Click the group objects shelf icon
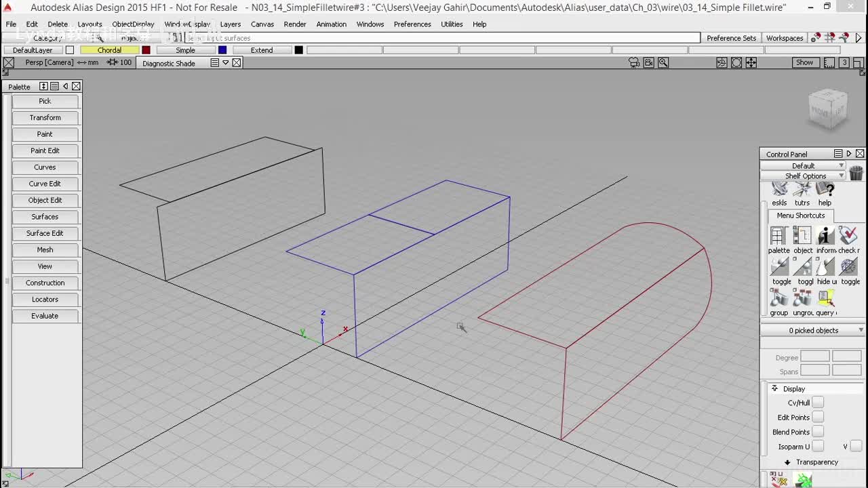This screenshot has height=488, width=868. click(779, 298)
